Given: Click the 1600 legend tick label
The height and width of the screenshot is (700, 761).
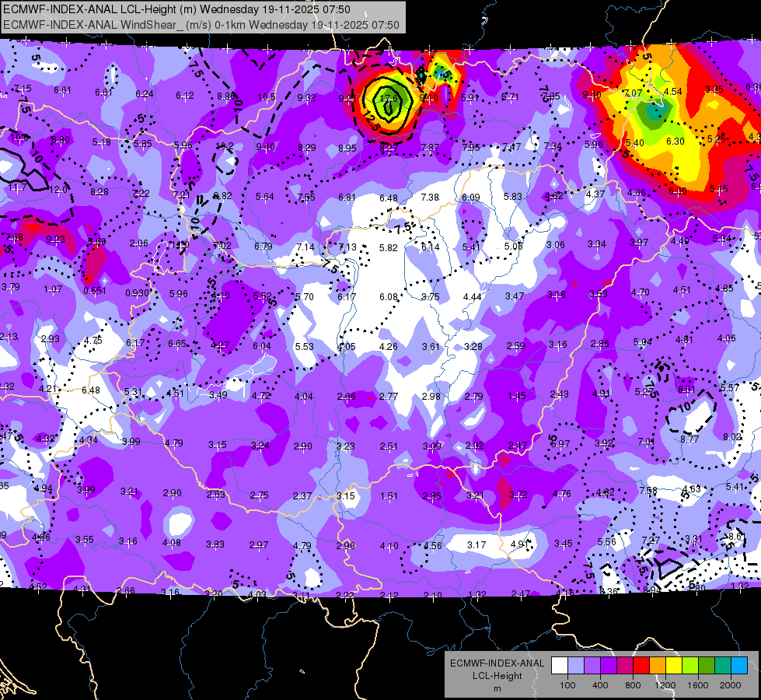Looking at the screenshot, I should pyautogui.click(x=697, y=685).
